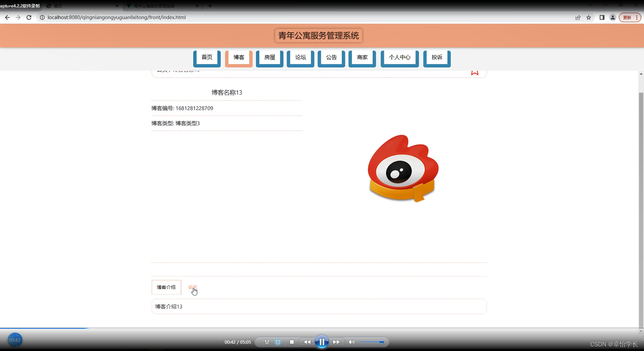Click the scrollbar down arrow
Screen dimensions: 644x351
tap(641, 331)
